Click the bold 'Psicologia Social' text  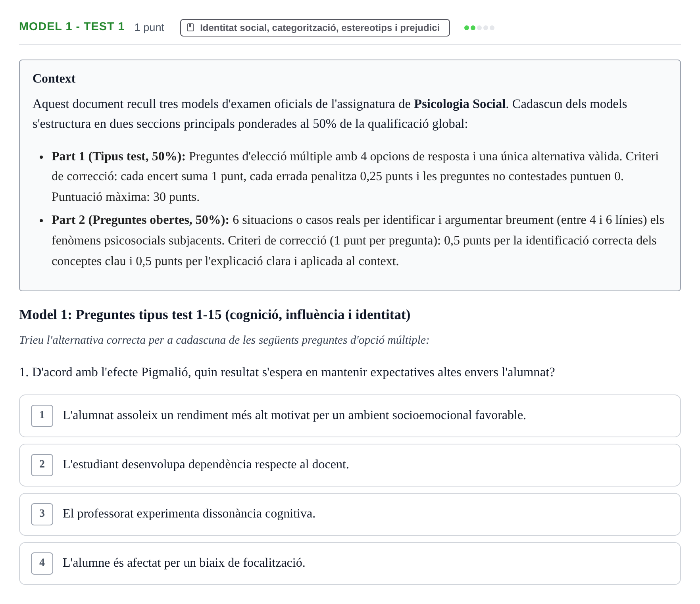(x=460, y=104)
